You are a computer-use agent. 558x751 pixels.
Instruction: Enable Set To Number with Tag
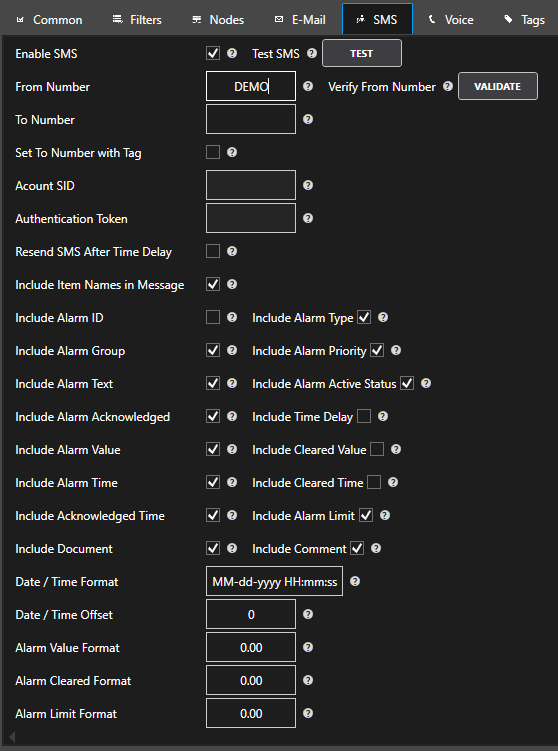(x=213, y=152)
